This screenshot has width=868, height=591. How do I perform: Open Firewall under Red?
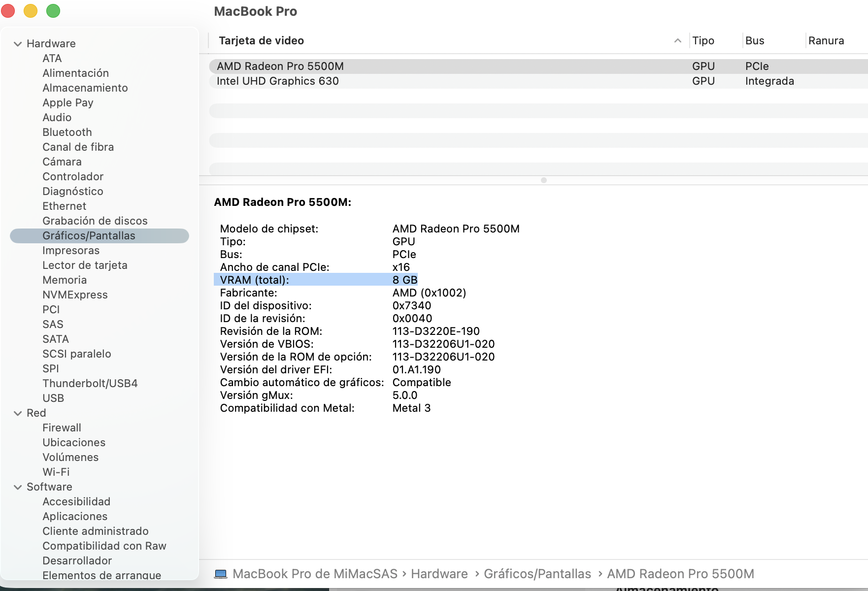62,428
